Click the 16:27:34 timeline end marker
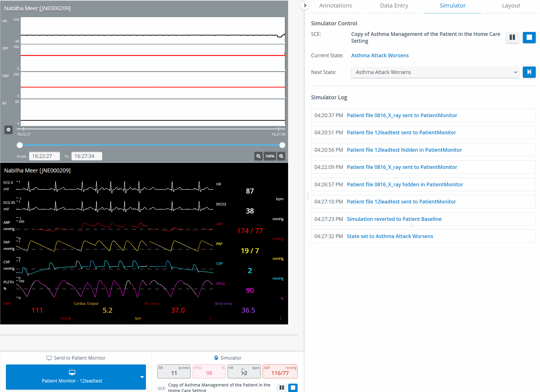This screenshot has height=392, width=540. tap(278, 129)
